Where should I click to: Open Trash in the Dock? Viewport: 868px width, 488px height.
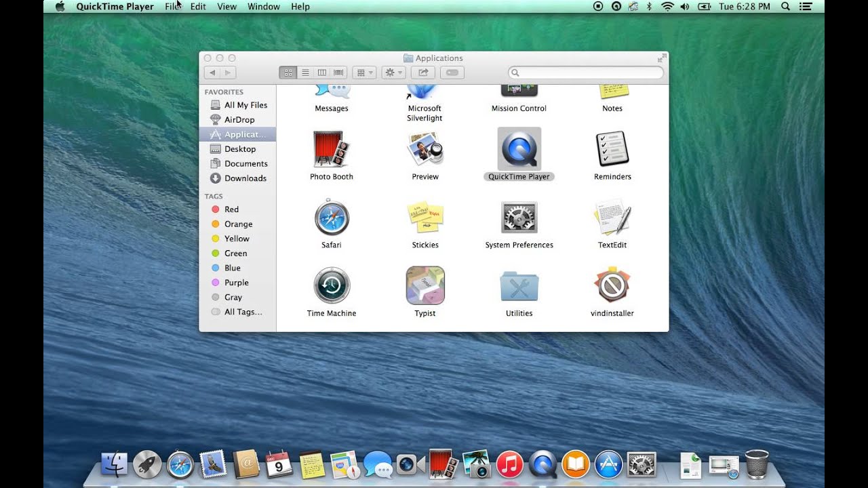click(x=757, y=464)
